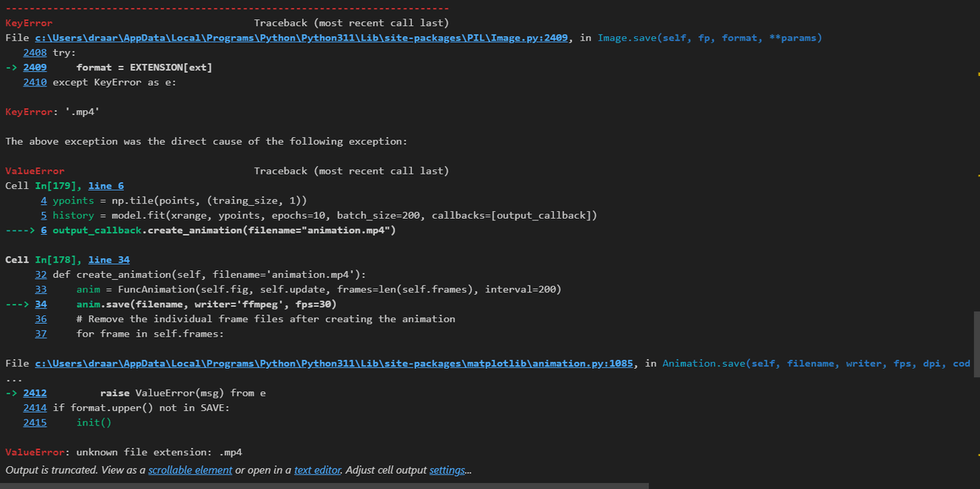Click the arrow-marked line number 2409 link
The height and width of the screenshot is (489, 980).
tap(34, 67)
